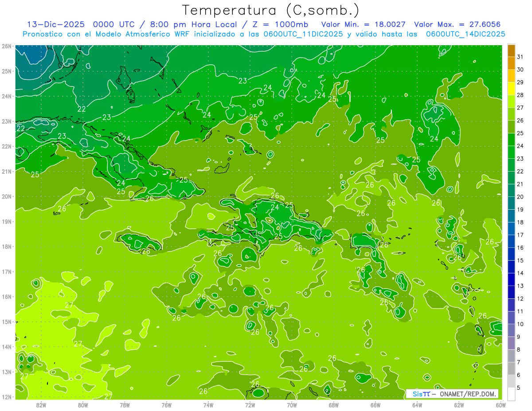Screen dimensions: 532x411
Task: Click the white swatch below 5 on the color scale
Action: click(x=511, y=394)
